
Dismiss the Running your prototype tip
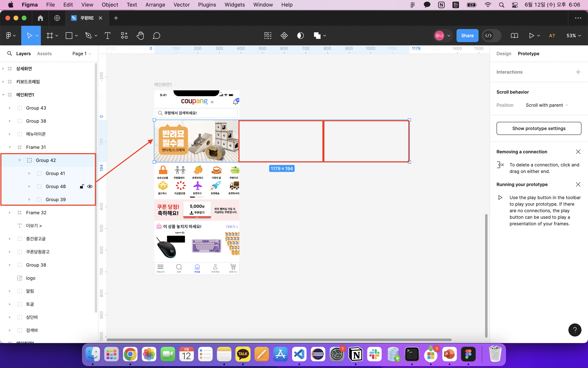point(578,184)
